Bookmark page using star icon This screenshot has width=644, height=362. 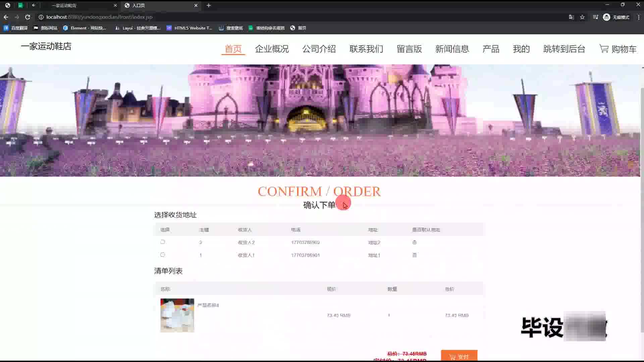pos(582,17)
